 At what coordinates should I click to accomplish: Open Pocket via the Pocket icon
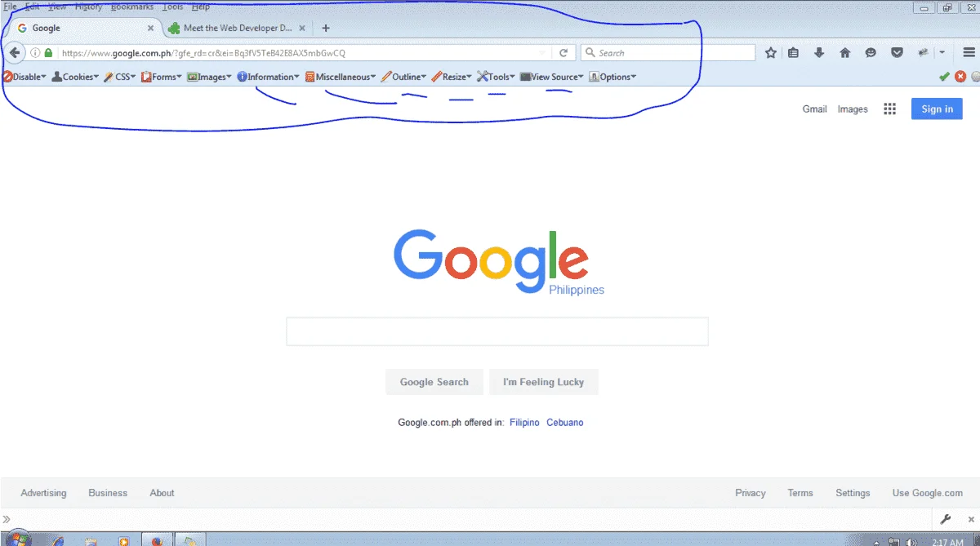[897, 53]
